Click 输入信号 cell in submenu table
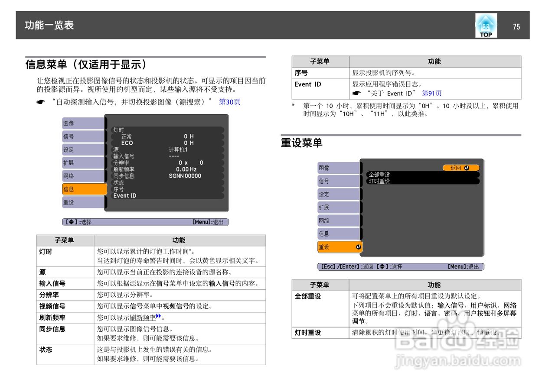555x392 pixels. 65,284
